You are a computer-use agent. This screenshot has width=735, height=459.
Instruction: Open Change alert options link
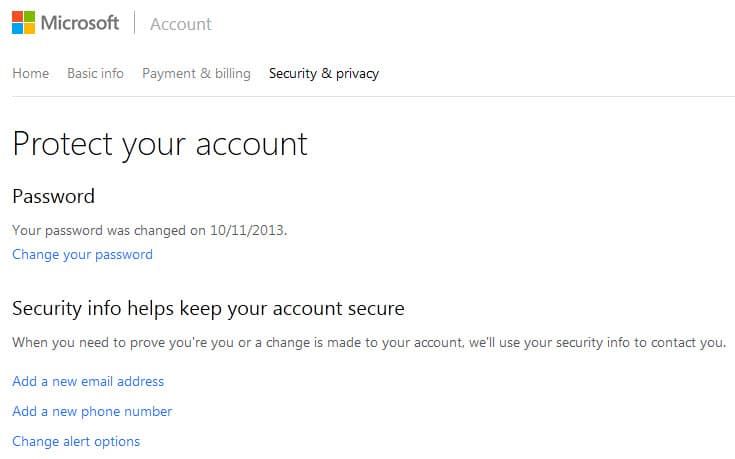tap(76, 441)
